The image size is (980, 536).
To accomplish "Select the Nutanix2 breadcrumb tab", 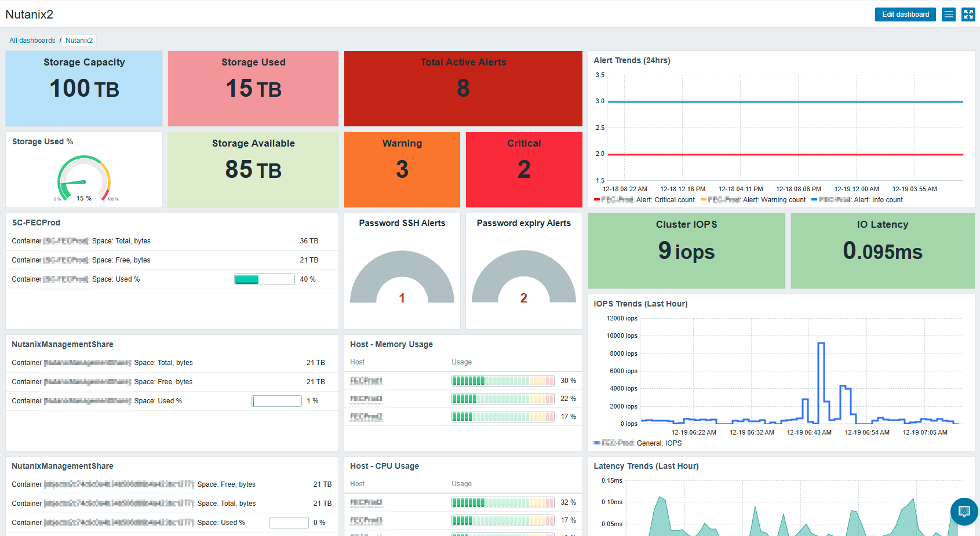I will (x=79, y=41).
